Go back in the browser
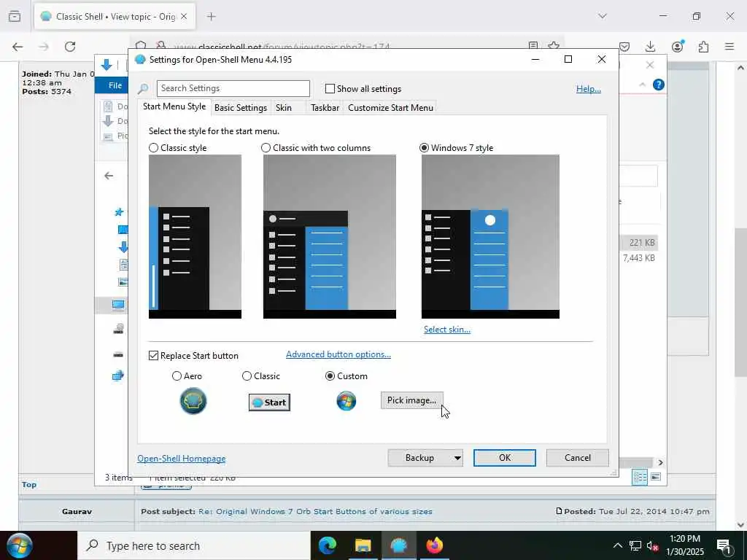The width and height of the screenshot is (747, 560). (18, 47)
